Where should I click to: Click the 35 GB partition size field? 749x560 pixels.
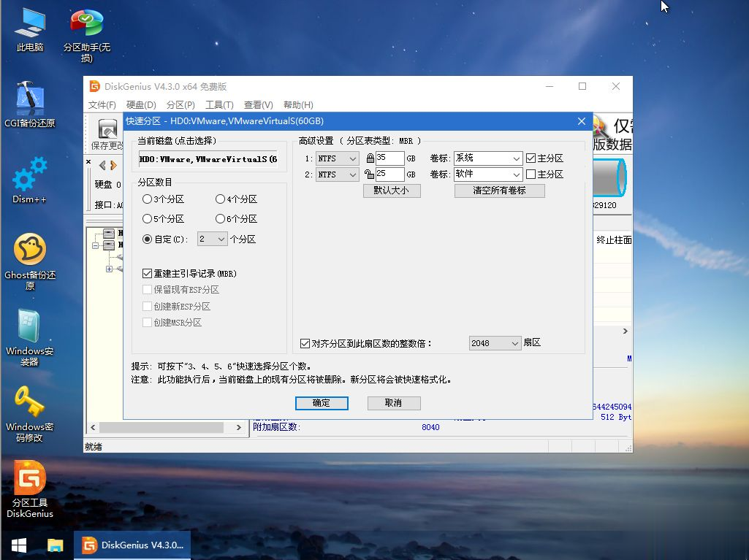[x=391, y=158]
